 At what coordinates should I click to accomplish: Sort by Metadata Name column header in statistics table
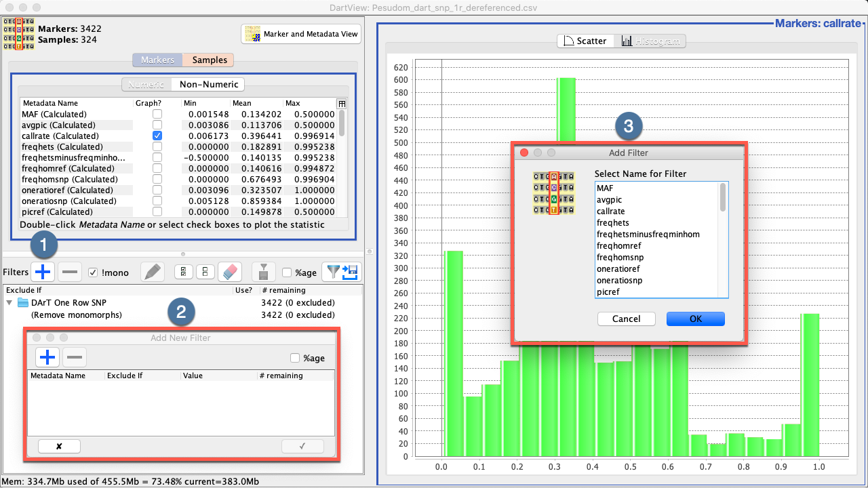point(77,103)
